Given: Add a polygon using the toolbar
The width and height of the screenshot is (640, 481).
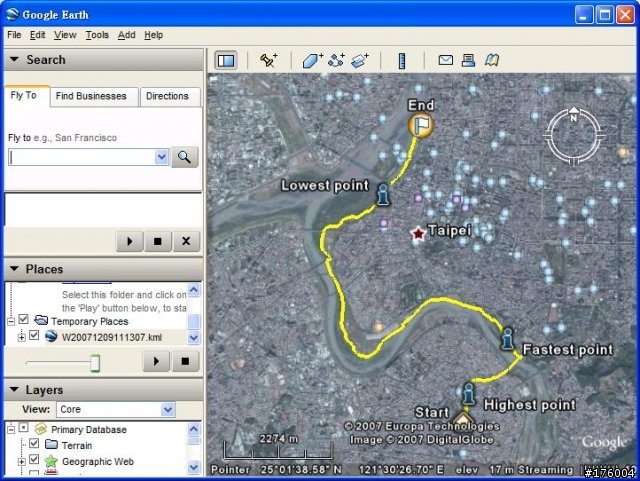Looking at the screenshot, I should coord(313,61).
